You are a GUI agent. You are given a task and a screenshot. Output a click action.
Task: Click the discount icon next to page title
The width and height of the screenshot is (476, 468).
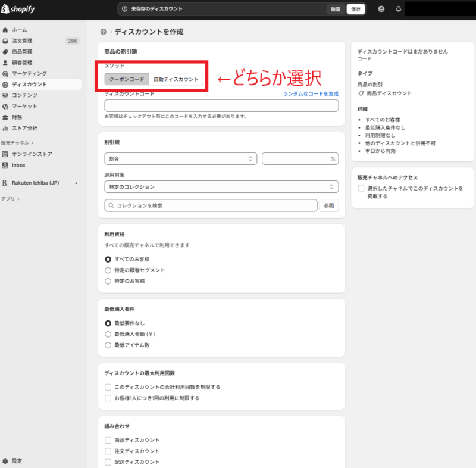pos(103,32)
